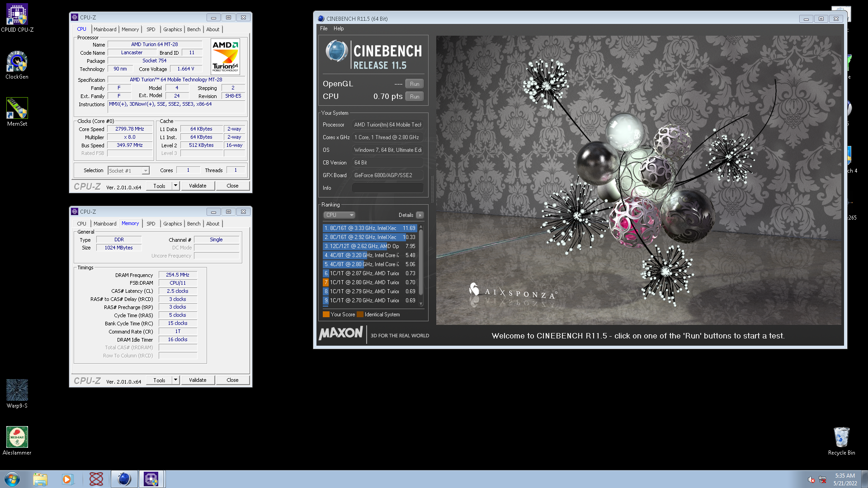Switch to CPU tab in bottom CPU-Z
868x488 pixels.
(81, 224)
